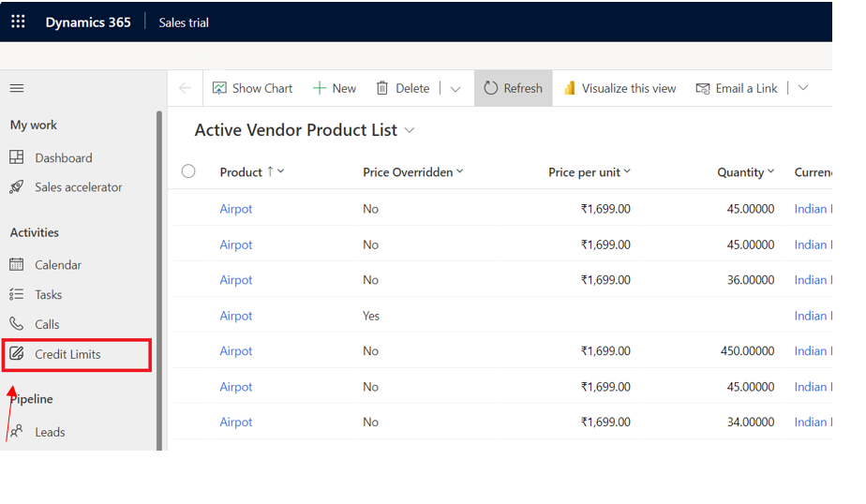Open Leads under Pipeline
The image size is (866, 504).
coord(50,432)
